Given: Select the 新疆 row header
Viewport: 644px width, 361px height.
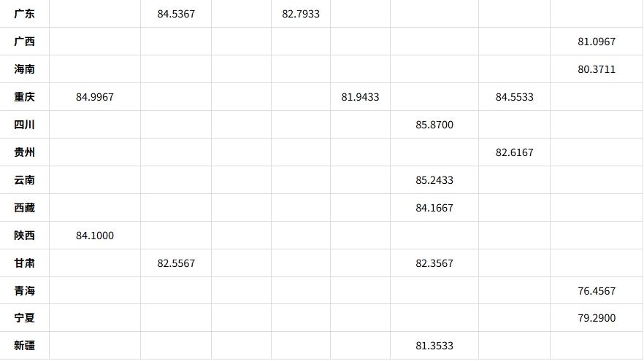Looking at the screenshot, I should [24, 345].
